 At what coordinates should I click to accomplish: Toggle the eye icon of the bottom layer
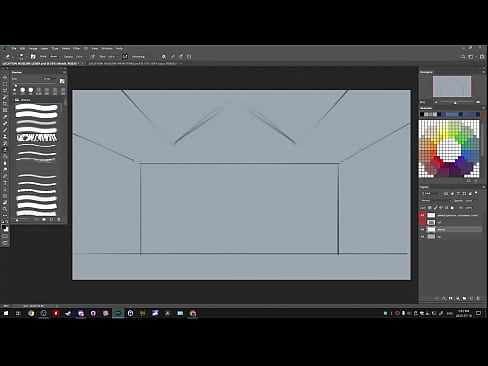point(423,237)
